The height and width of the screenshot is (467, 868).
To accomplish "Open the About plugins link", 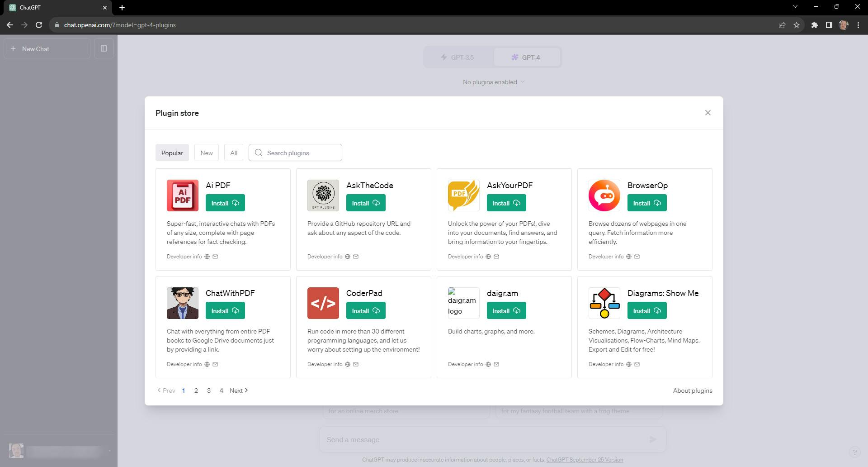I will [693, 391].
